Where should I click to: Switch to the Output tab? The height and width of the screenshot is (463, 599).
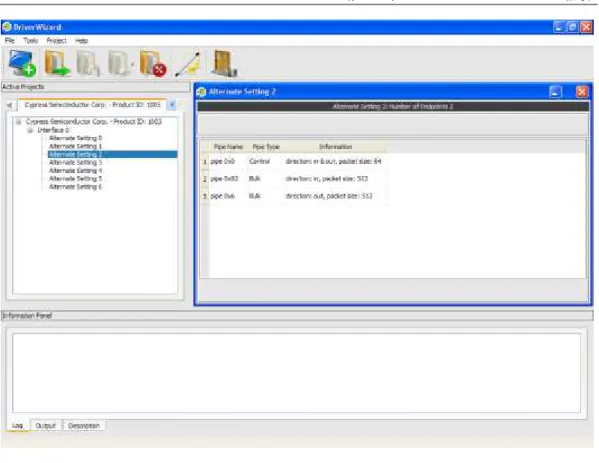[45, 426]
